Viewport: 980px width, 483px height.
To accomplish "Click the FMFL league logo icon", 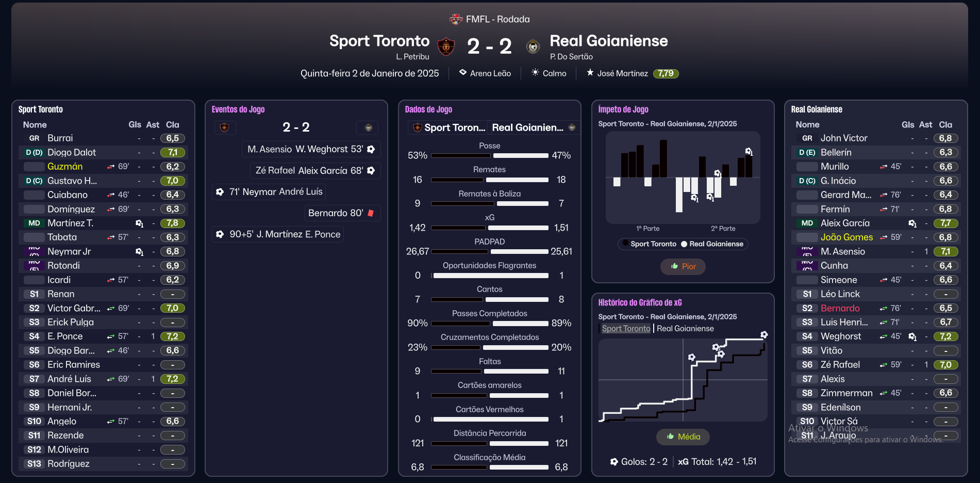I will point(456,20).
